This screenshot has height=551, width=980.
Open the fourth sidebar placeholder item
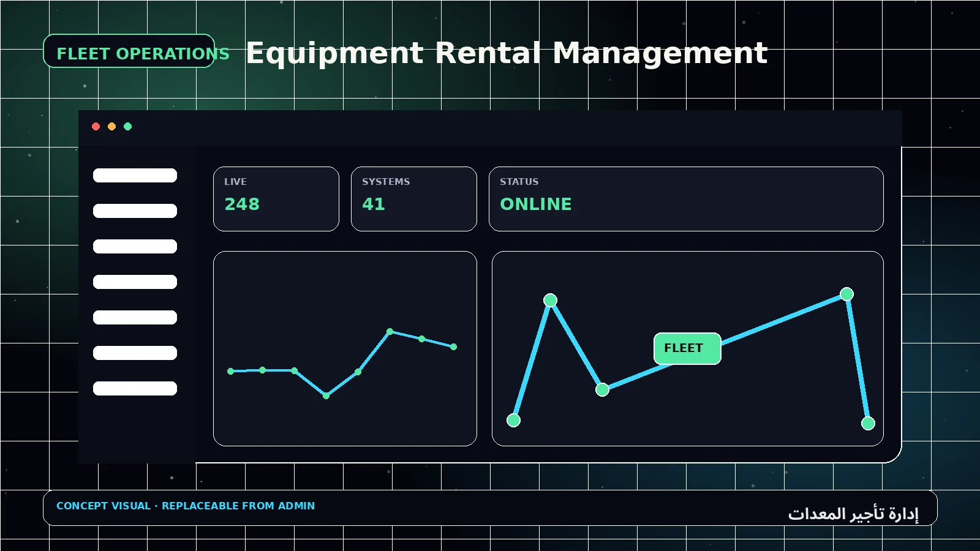135,282
